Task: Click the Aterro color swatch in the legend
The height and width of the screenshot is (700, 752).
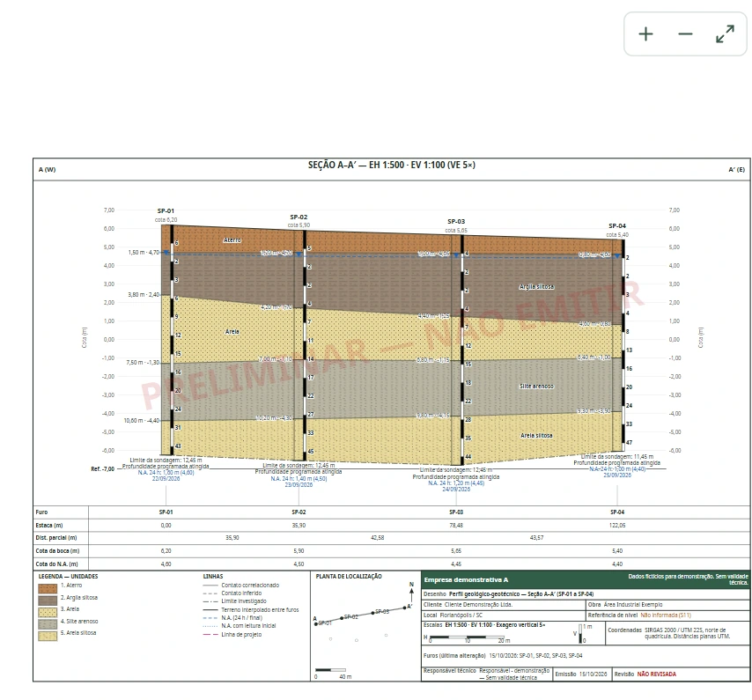Action: [48, 588]
